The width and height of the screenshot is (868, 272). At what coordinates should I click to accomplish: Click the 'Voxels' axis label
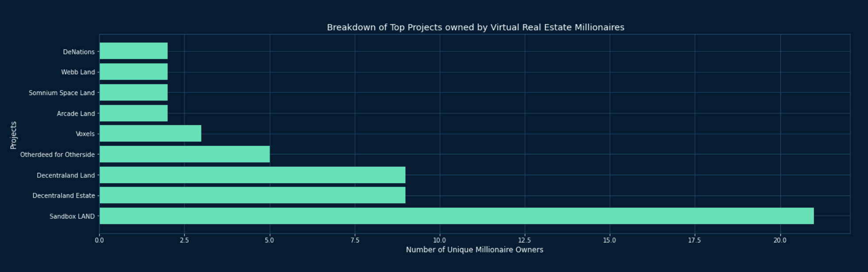pos(85,134)
